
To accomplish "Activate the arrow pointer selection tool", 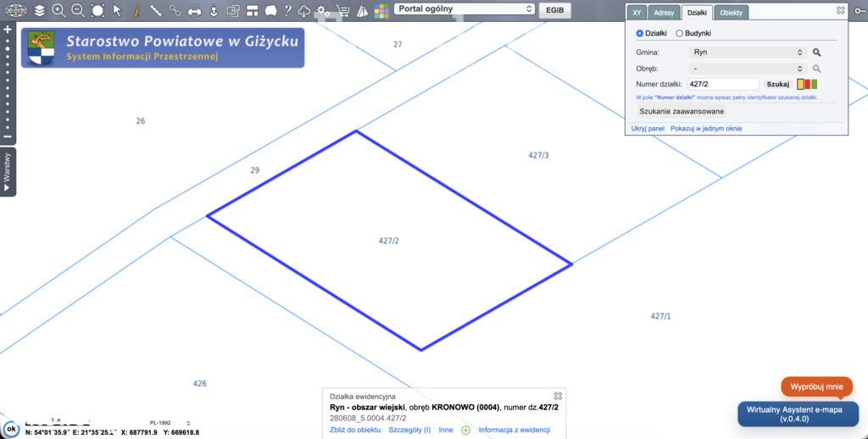I will 117,10.
